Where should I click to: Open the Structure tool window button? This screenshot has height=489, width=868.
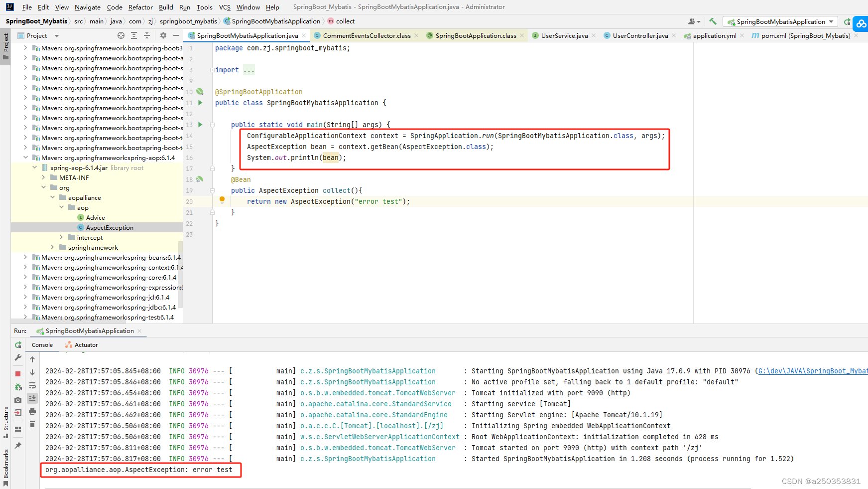[x=5, y=422]
